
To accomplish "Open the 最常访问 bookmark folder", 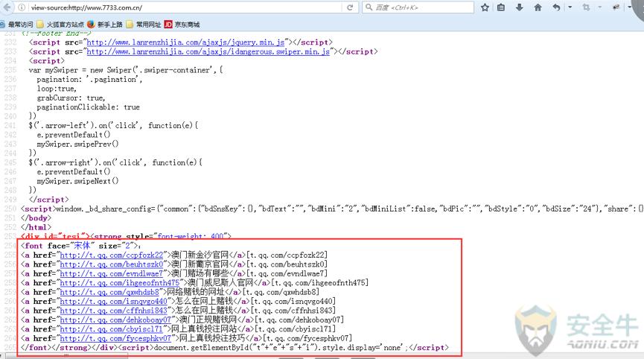I will pyautogui.click(x=16, y=25).
